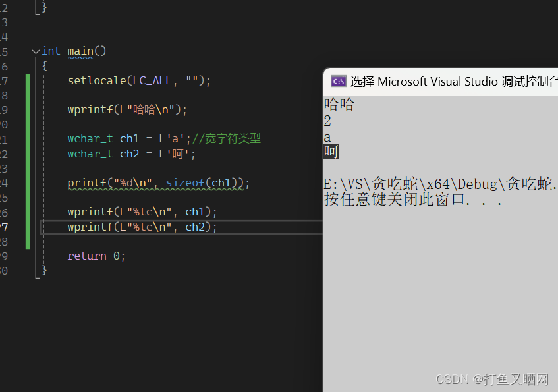Click the wprintf line printing ch1
This screenshot has height=392, width=558.
142,212
